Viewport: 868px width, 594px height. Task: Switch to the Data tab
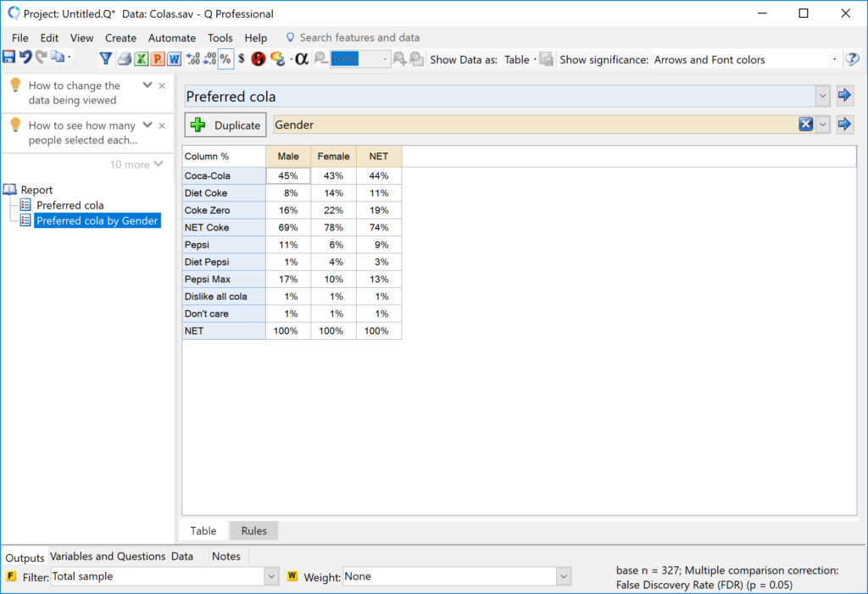point(182,557)
